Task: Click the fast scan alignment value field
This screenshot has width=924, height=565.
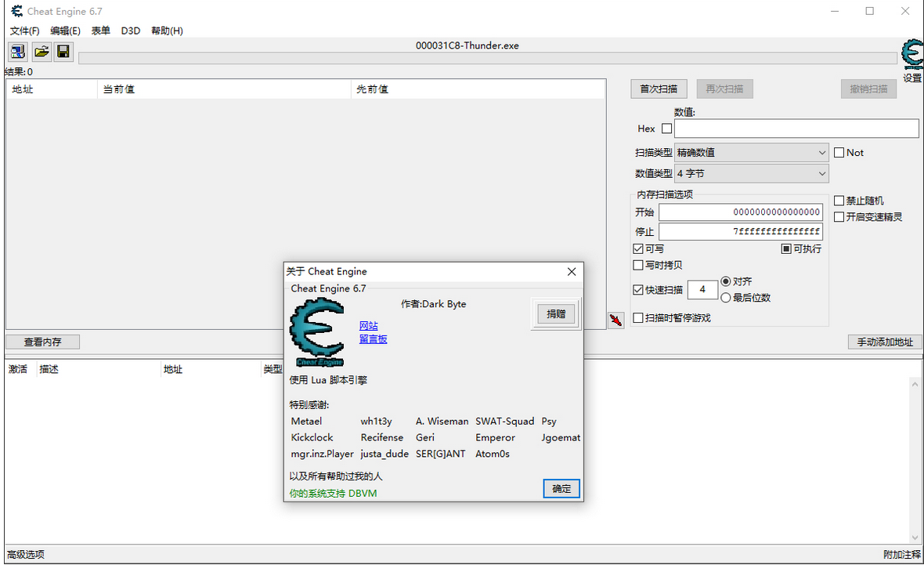Action: click(x=702, y=290)
